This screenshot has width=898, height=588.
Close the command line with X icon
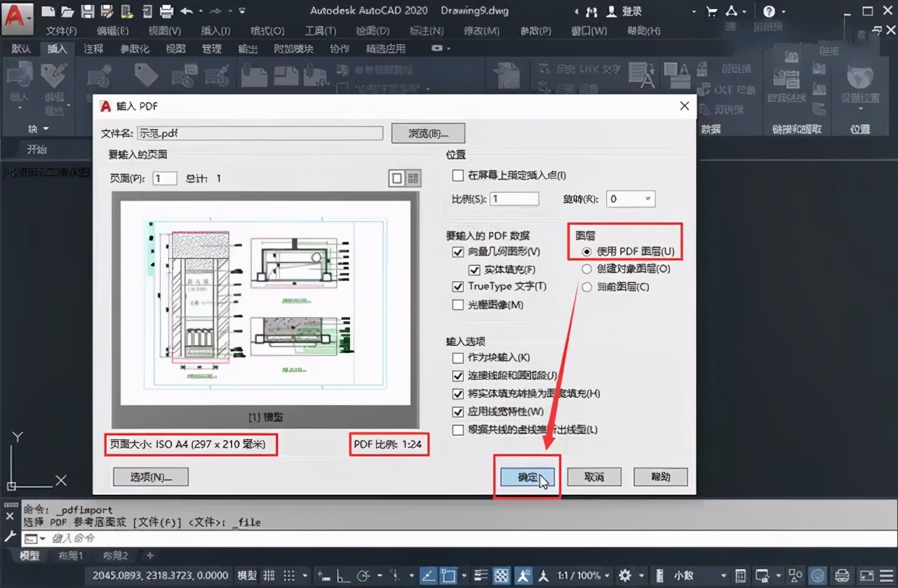[9, 515]
